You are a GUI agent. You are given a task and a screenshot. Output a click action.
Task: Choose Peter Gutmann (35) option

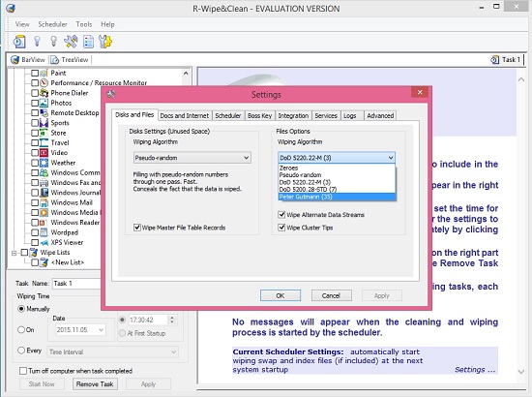337,197
